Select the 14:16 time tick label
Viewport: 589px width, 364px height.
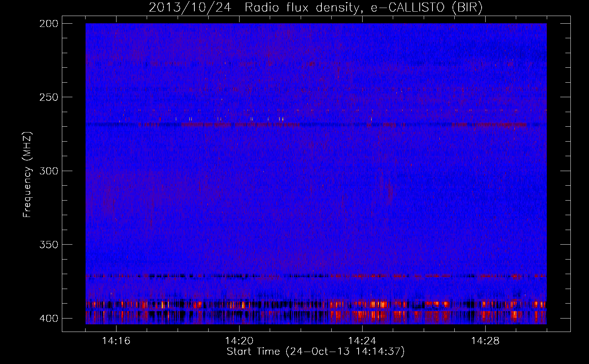[x=116, y=341]
